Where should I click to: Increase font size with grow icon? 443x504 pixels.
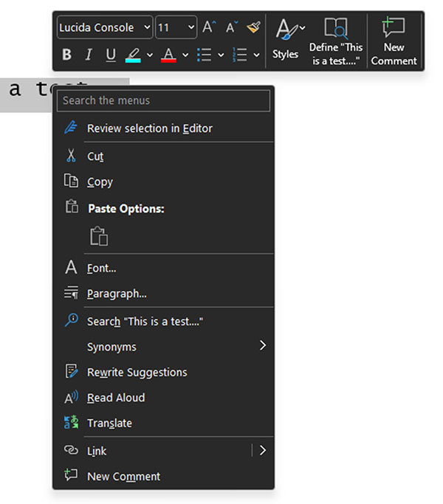tap(209, 27)
